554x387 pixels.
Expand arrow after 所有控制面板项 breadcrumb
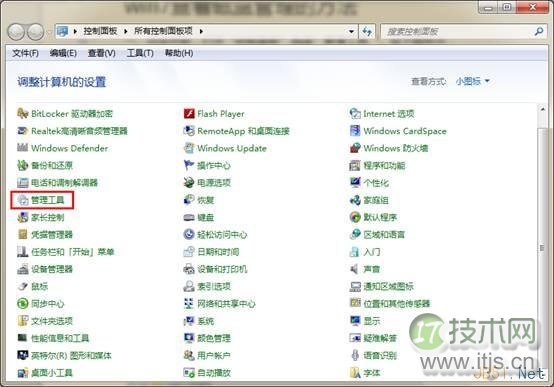pos(201,31)
